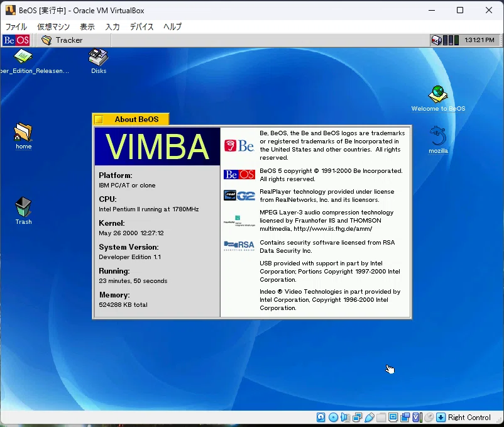This screenshot has height=427, width=504.
Task: Click the keyboard capture arrow icon
Action: coord(441,418)
